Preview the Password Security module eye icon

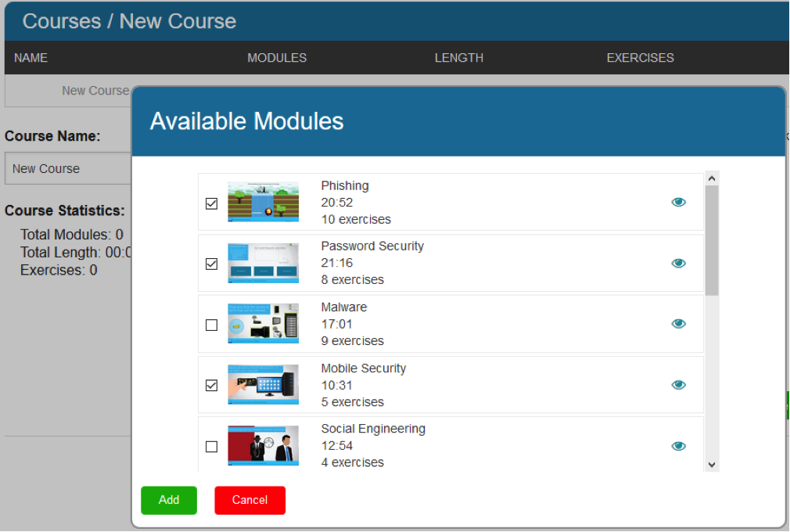[x=678, y=264]
